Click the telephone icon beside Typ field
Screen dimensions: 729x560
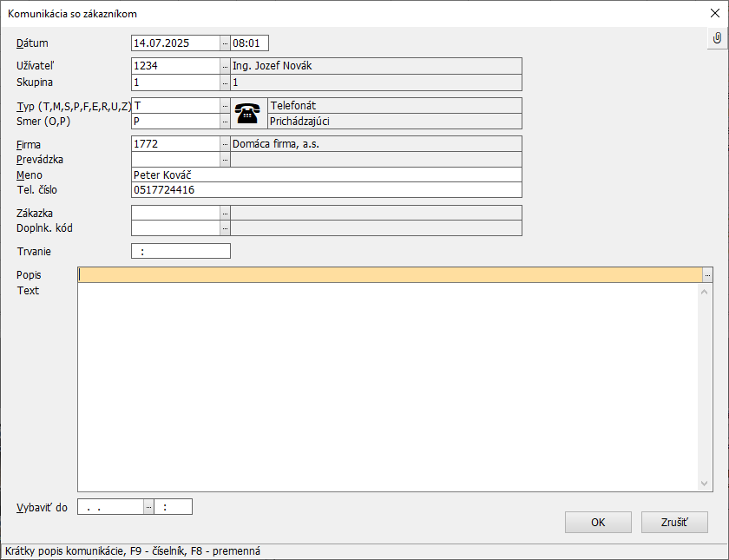[x=248, y=113]
